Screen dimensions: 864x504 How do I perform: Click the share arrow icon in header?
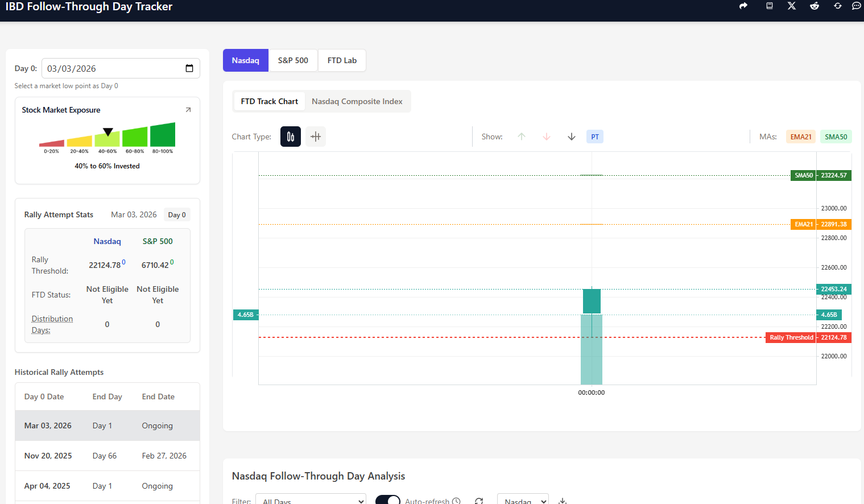coord(743,6)
